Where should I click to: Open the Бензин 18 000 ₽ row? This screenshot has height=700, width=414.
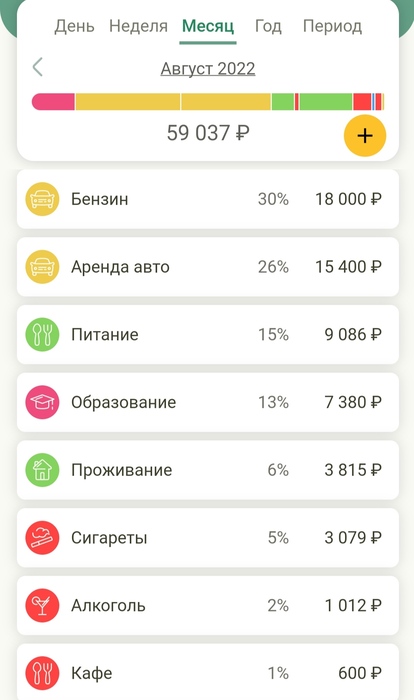point(208,199)
